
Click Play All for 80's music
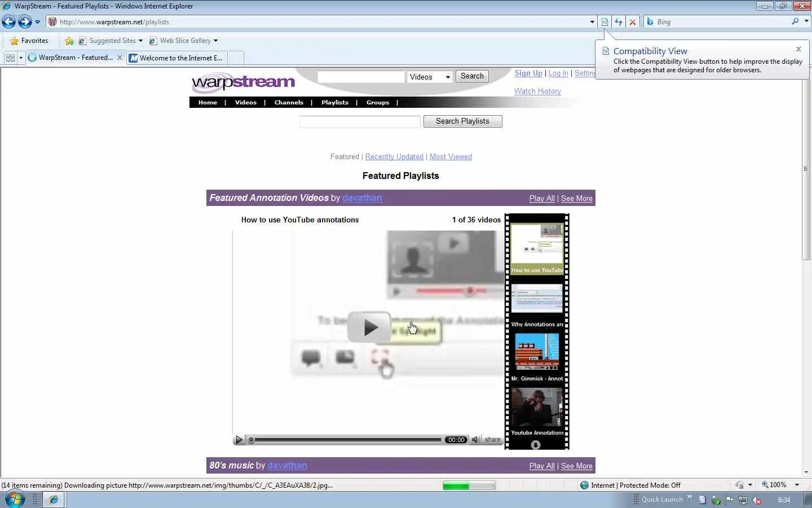point(542,466)
